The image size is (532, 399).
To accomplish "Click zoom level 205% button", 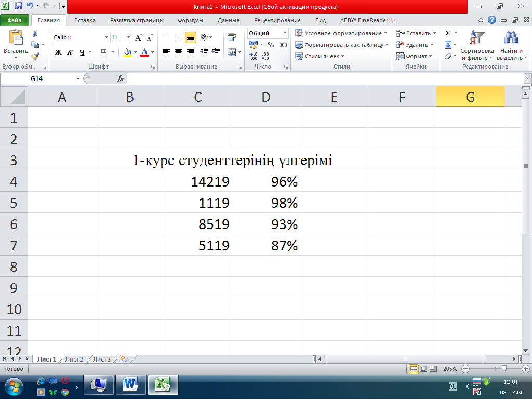I will pos(450,369).
